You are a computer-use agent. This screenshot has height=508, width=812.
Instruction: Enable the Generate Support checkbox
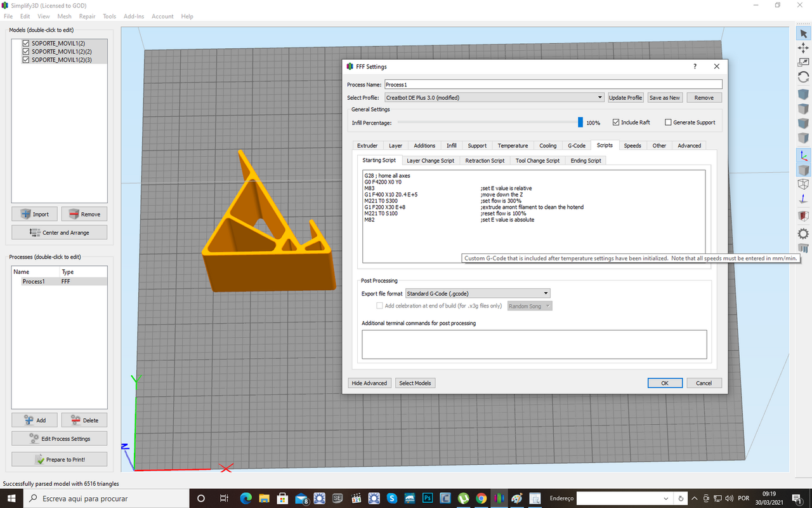tap(668, 122)
